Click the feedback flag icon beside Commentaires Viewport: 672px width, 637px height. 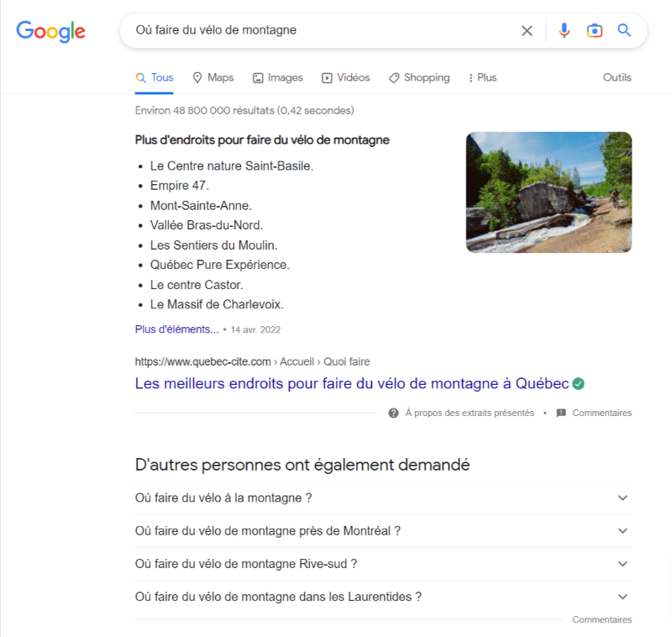pos(560,413)
